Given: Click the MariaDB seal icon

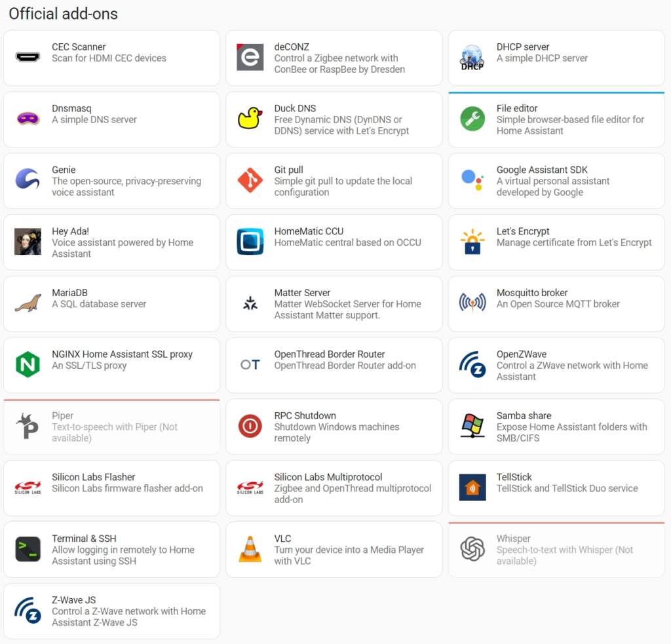Looking at the screenshot, I should point(28,303).
